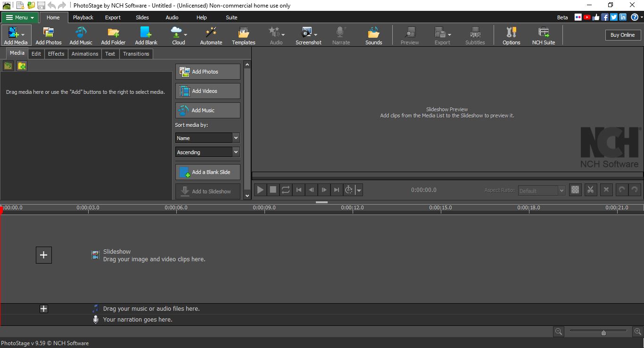Click the zoom out magnifier on timeline
Screen dimensions: 644x348
point(559,331)
